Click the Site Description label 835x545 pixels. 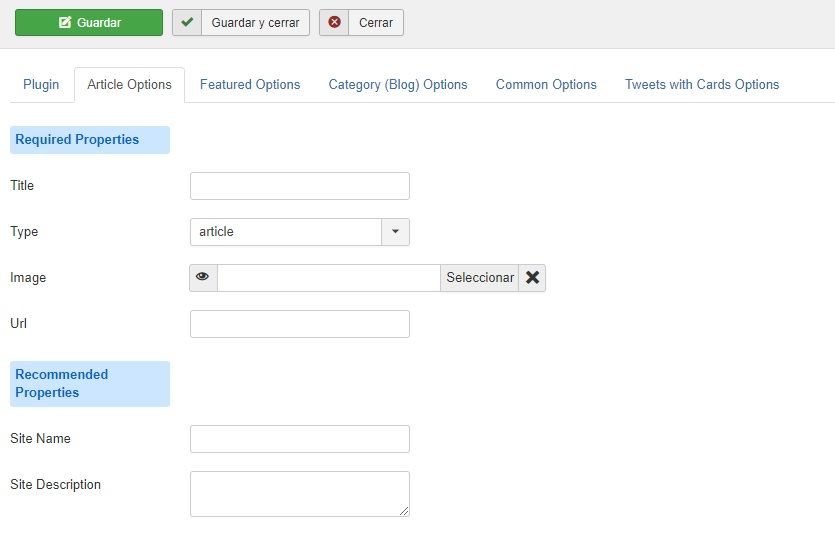click(x=55, y=484)
